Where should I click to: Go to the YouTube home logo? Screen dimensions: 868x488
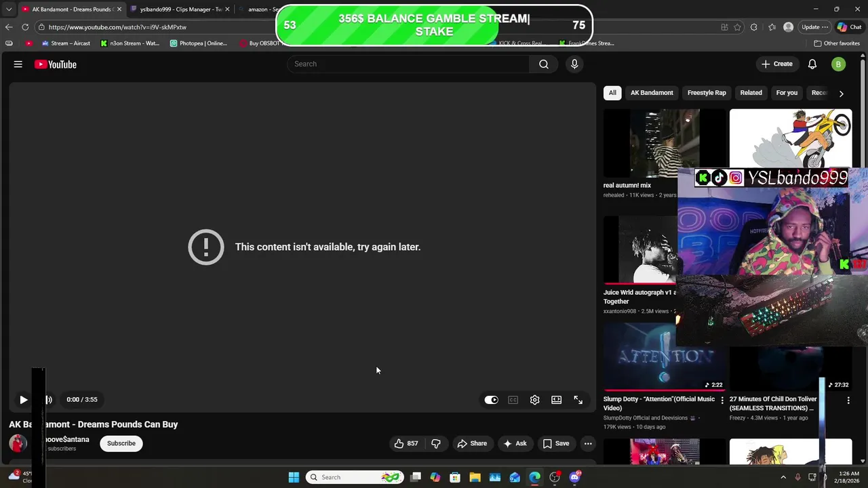point(56,64)
